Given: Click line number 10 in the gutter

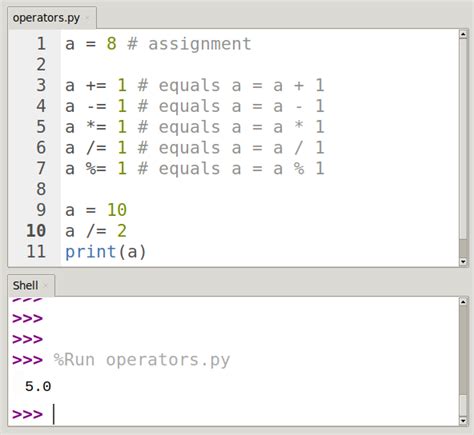Looking at the screenshot, I should (x=36, y=231).
